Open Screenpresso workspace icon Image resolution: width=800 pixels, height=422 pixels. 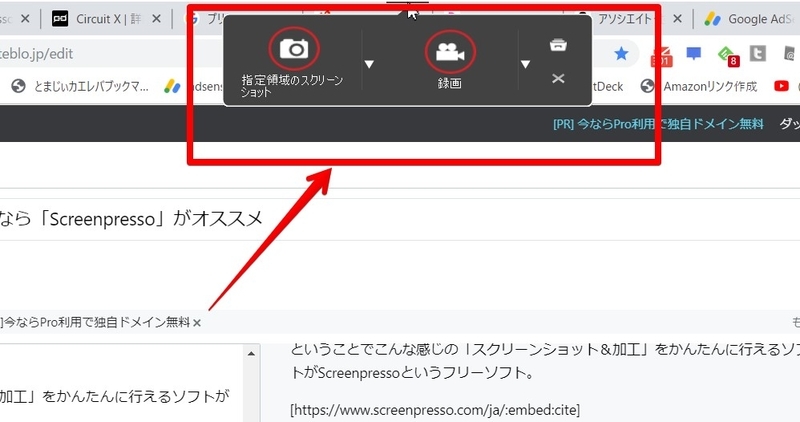point(558,45)
